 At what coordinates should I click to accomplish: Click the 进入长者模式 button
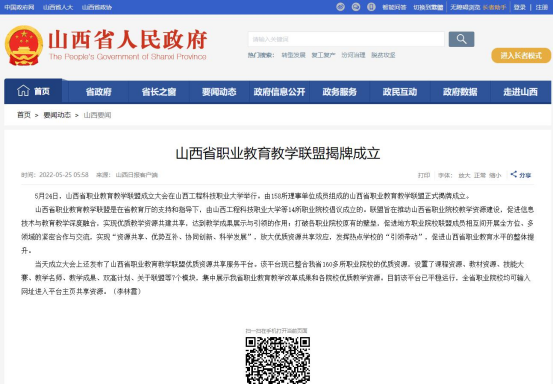[521, 56]
